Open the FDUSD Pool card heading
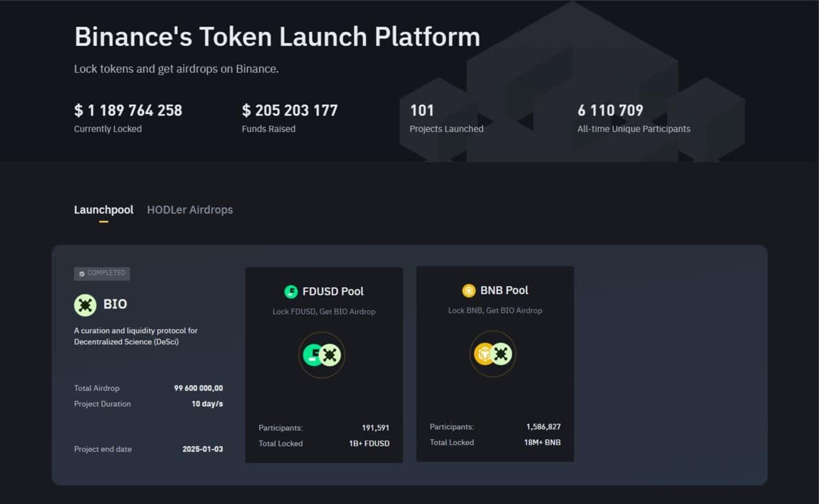The height and width of the screenshot is (504, 819). [333, 292]
